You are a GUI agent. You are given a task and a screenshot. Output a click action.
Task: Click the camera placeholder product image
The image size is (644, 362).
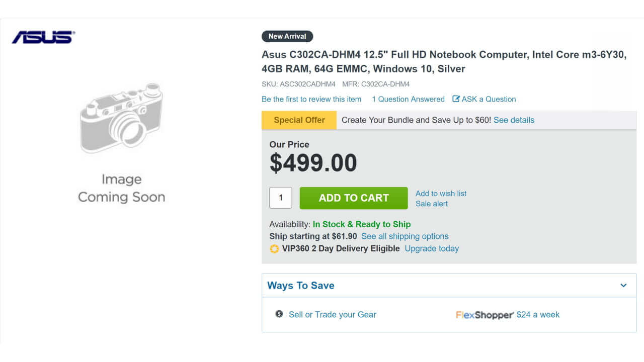(122, 118)
